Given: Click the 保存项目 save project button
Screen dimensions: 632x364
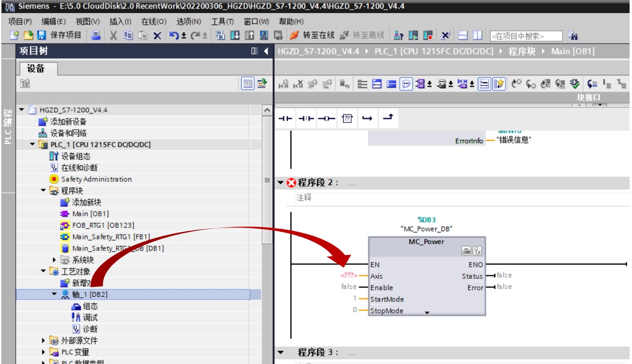Looking at the screenshot, I should pos(60,35).
